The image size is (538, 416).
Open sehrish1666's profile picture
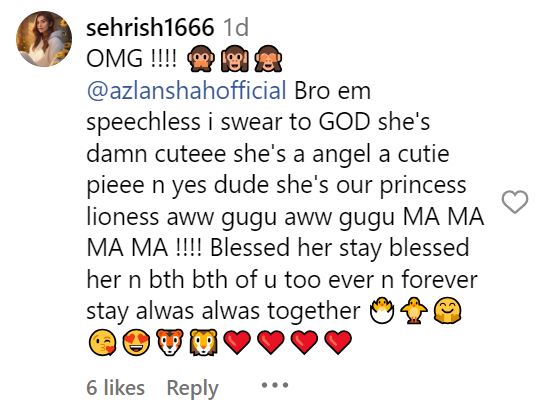(x=44, y=38)
